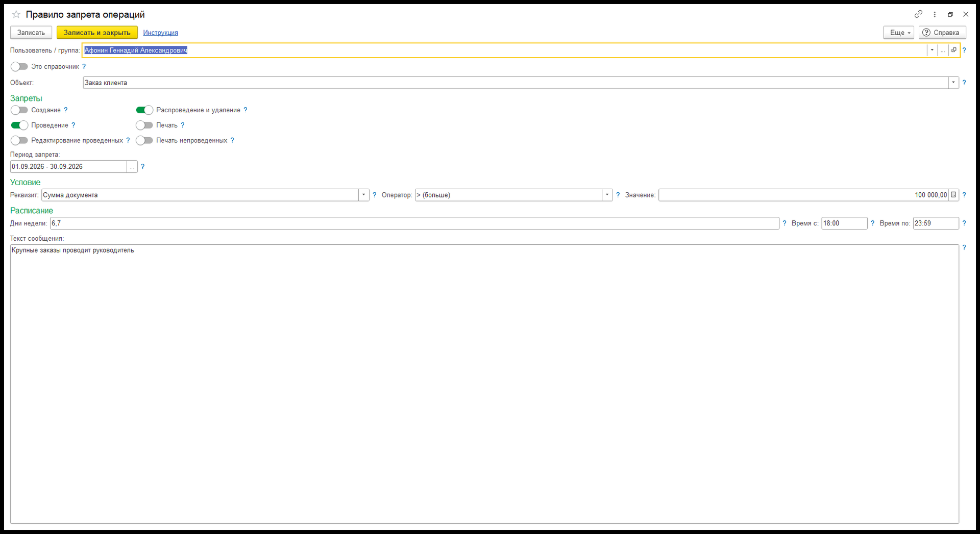This screenshot has height=534, width=980.
Task: Toggle the Это справочник switch
Action: [x=19, y=67]
